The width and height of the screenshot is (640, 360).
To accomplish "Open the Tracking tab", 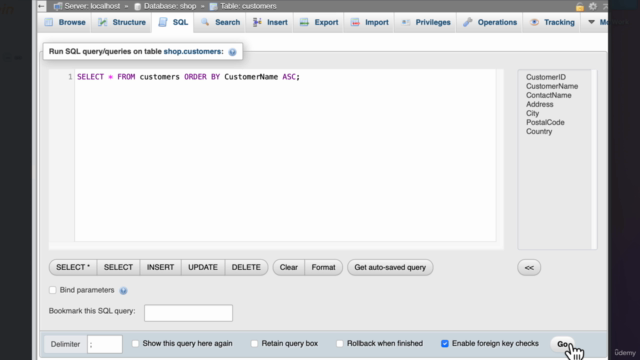I will point(552,22).
